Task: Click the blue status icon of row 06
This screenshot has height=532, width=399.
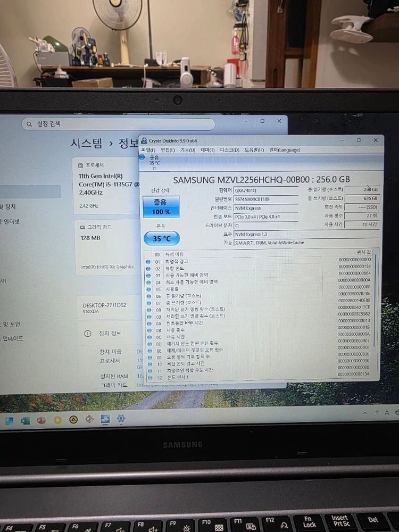Action: click(148, 296)
